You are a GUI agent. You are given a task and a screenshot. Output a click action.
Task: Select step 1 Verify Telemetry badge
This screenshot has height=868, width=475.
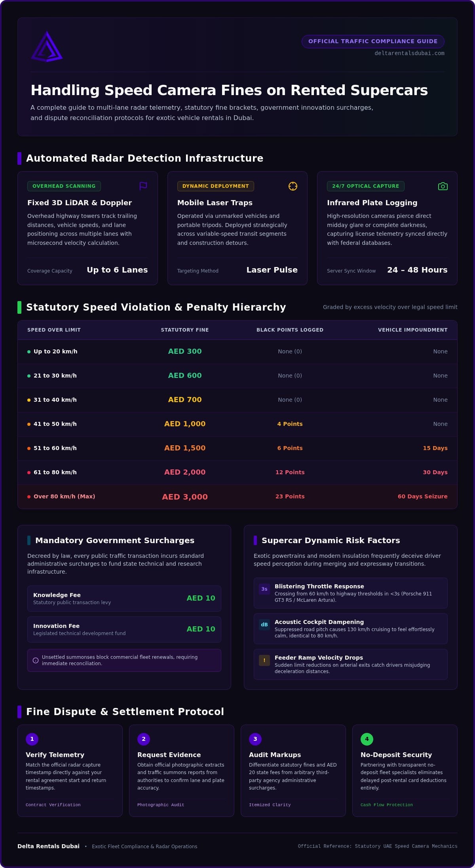32,739
